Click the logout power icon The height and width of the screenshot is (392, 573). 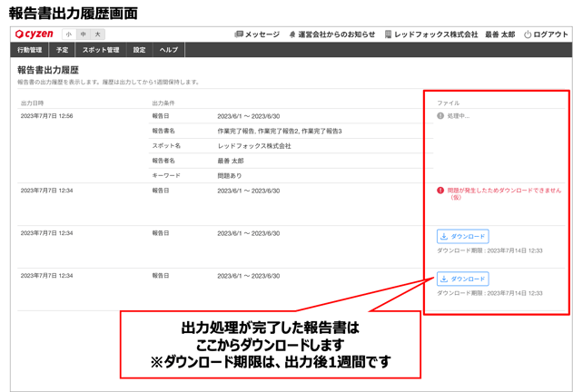click(528, 34)
